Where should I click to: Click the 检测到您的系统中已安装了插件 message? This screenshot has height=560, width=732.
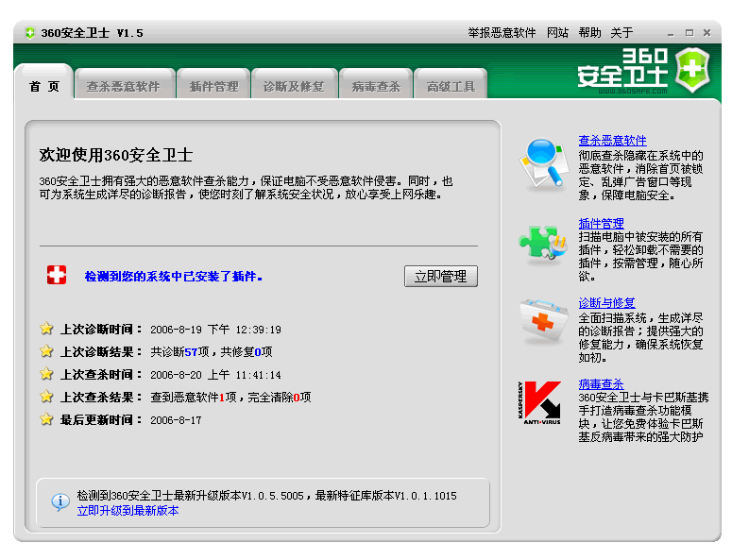point(173,277)
